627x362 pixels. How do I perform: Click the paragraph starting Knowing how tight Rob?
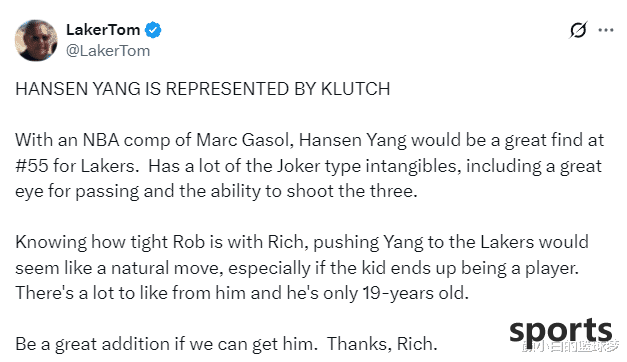pos(302,268)
